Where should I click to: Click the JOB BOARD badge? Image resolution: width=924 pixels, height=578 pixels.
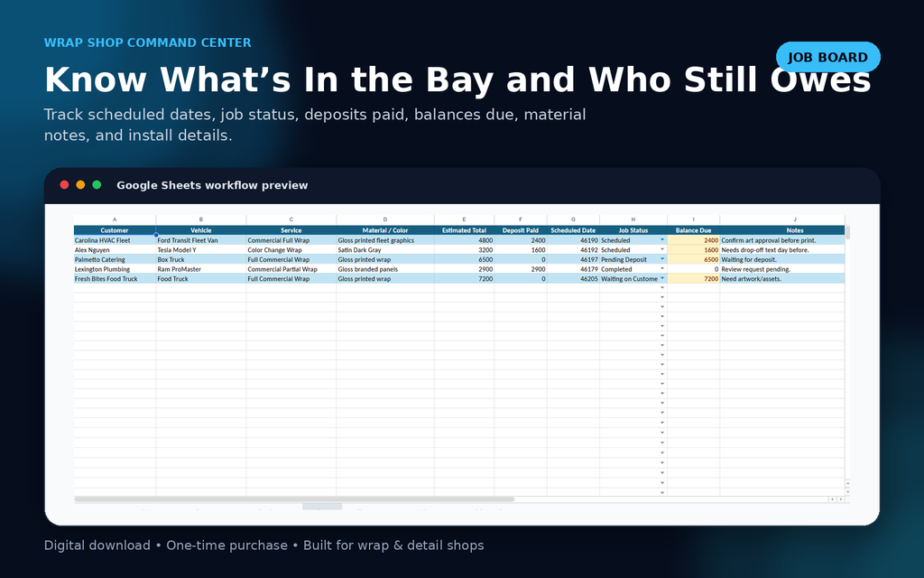[x=828, y=57]
